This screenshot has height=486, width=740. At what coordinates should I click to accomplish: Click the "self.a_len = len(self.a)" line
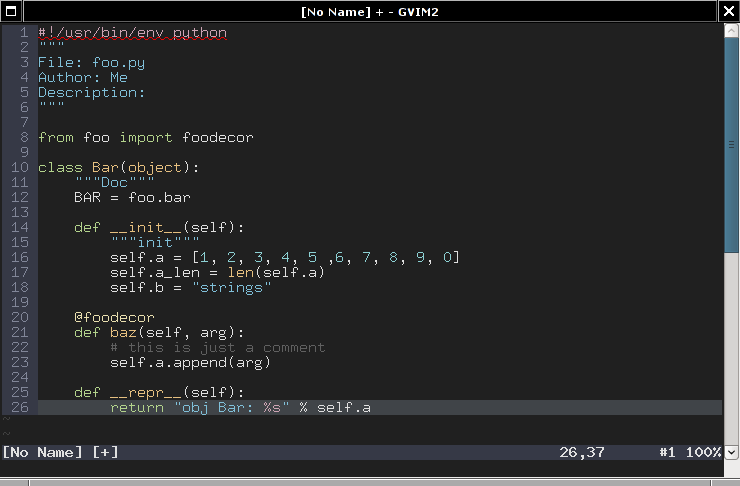[217, 272]
